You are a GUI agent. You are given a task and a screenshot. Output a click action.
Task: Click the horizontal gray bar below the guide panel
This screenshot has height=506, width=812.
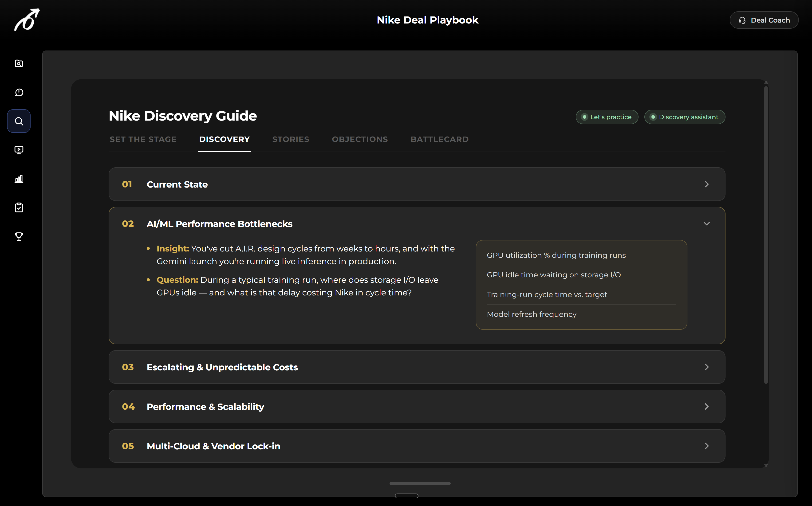coord(420,483)
